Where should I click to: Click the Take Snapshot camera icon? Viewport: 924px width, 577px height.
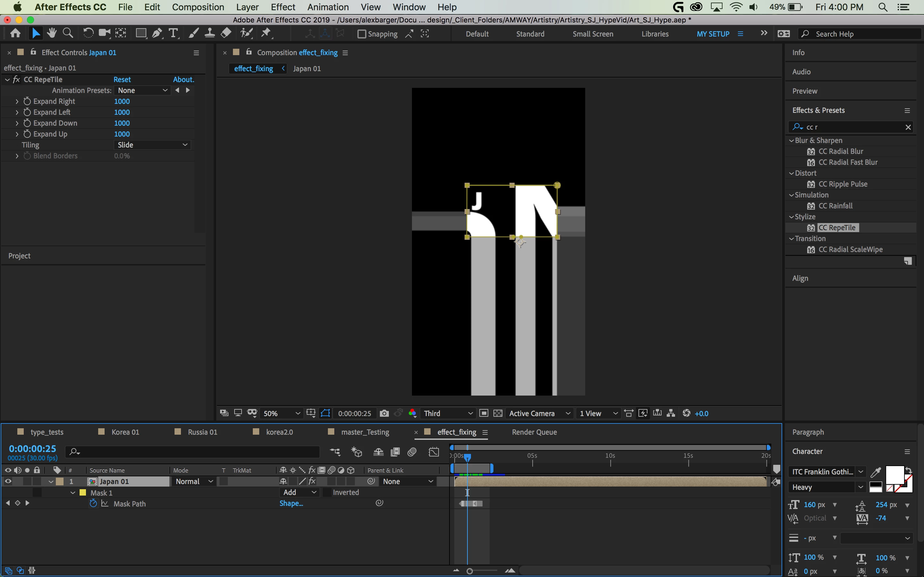coord(384,413)
